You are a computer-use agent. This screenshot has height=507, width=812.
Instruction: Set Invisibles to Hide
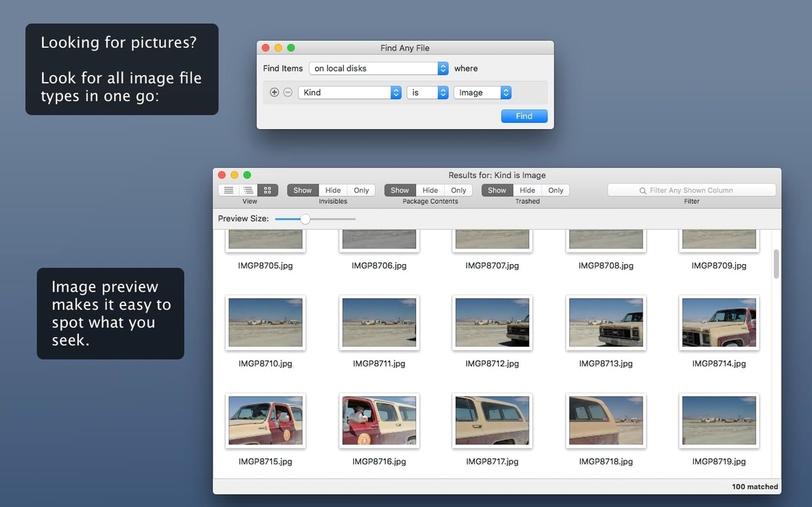pyautogui.click(x=333, y=190)
